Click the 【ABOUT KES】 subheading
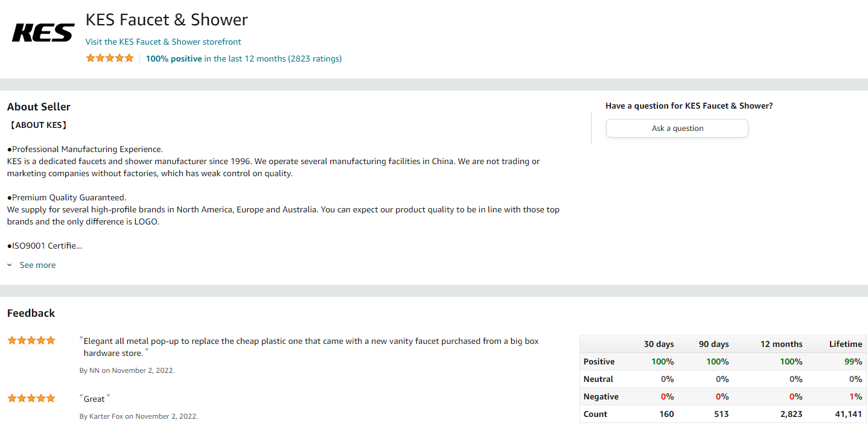This screenshot has width=868, height=429. (x=39, y=126)
